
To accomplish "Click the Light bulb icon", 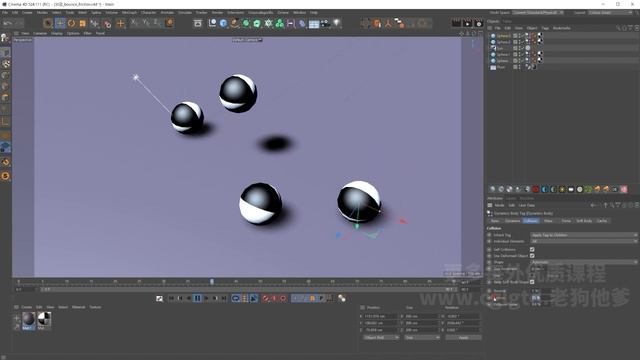I will tap(336, 23).
